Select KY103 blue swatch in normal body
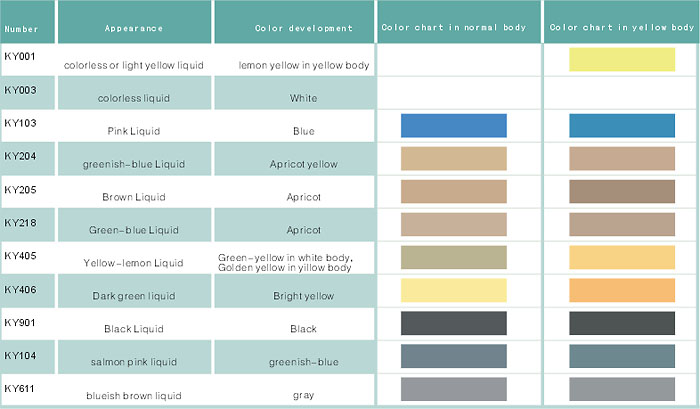This screenshot has height=409, width=700. coord(454,125)
